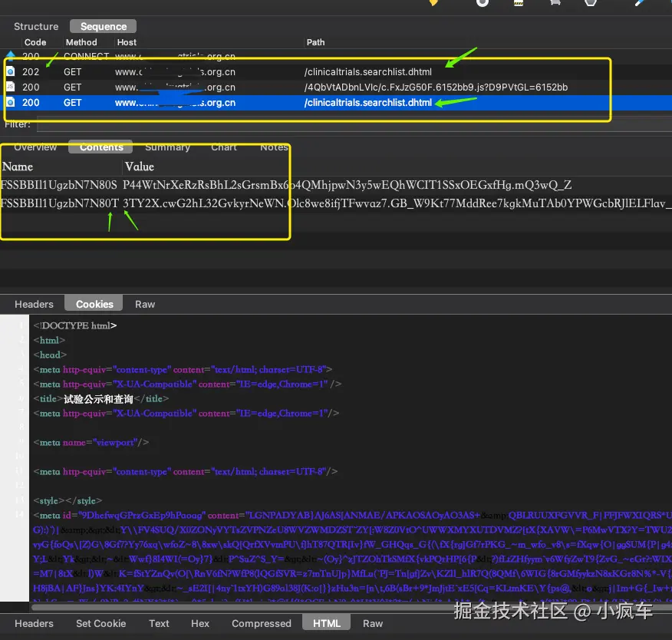This screenshot has height=640, width=672.
Task: Click the icon of the highlighted 200 GET row
Action: (x=11, y=102)
